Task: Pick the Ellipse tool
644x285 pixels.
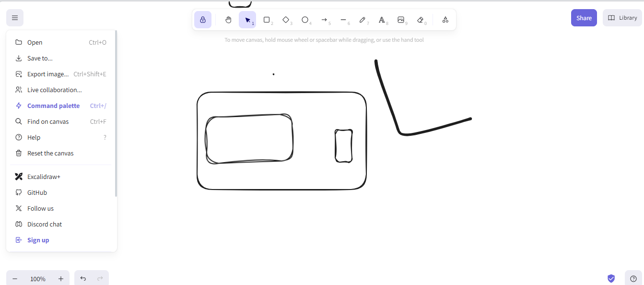Action: [x=305, y=20]
